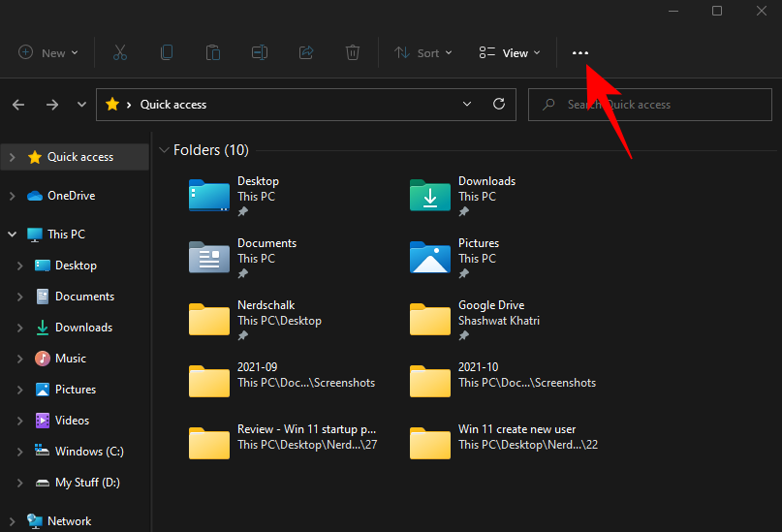Click the Share icon in toolbar
Screen dimensions: 782x532
coord(307,53)
